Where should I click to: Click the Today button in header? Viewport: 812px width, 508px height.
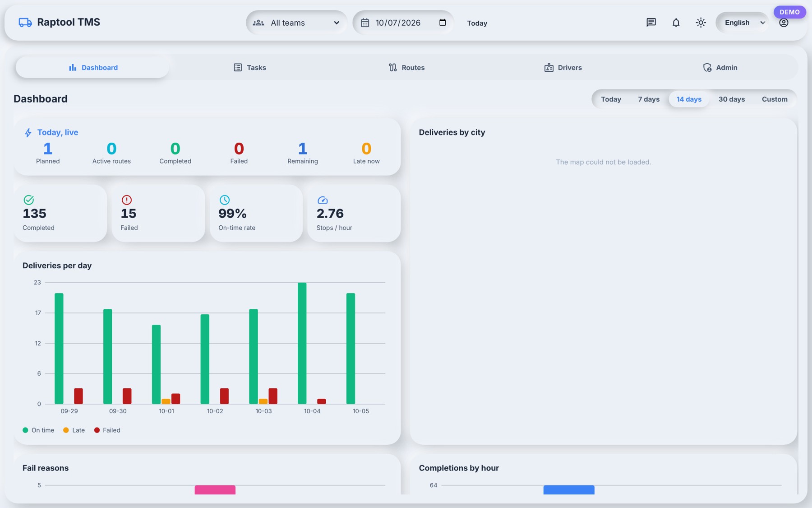pos(477,23)
